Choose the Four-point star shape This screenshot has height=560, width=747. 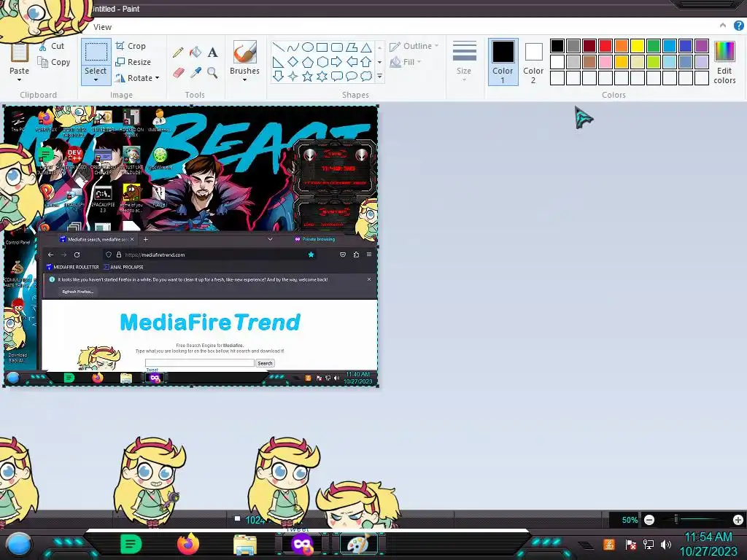293,76
